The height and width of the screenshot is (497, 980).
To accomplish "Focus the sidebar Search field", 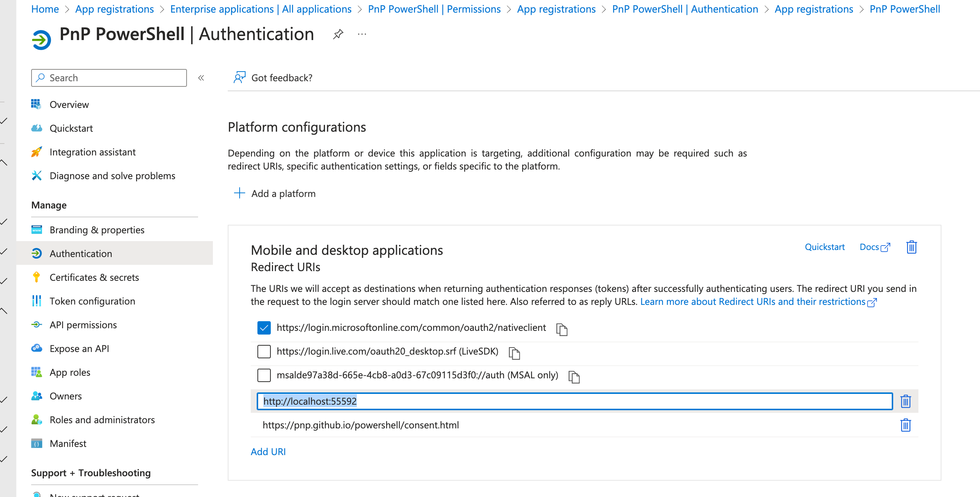I will pyautogui.click(x=109, y=78).
